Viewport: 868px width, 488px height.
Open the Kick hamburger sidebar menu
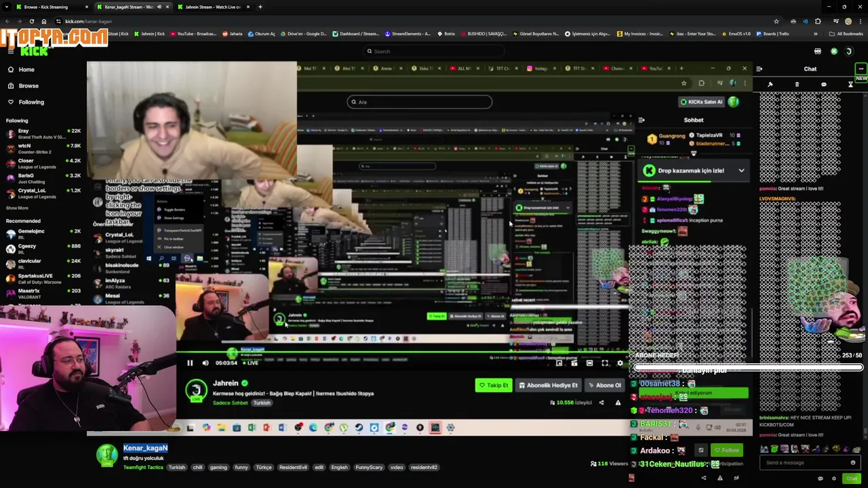(x=10, y=51)
